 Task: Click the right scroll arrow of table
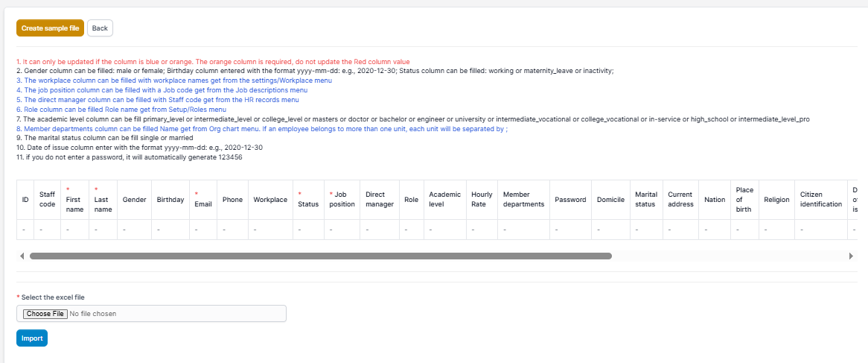click(850, 256)
